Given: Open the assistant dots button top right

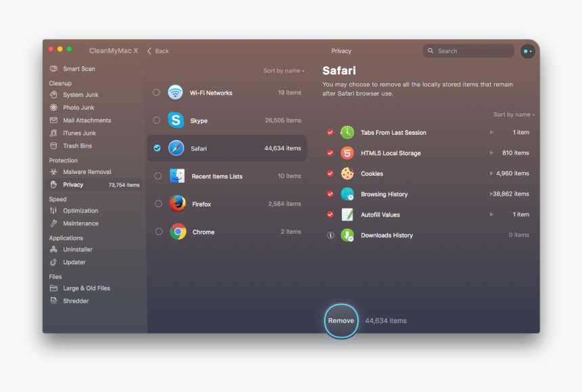Looking at the screenshot, I should [x=527, y=51].
